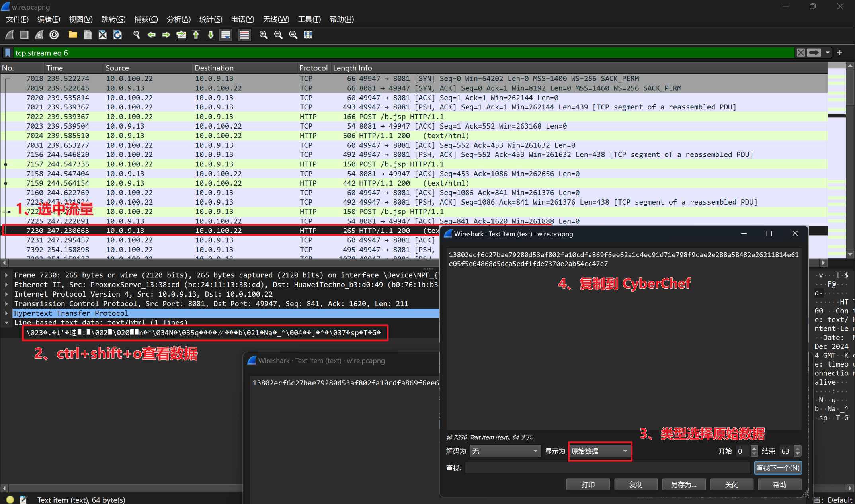
Task: Click the Start capture shark fin icon
Action: click(10, 35)
